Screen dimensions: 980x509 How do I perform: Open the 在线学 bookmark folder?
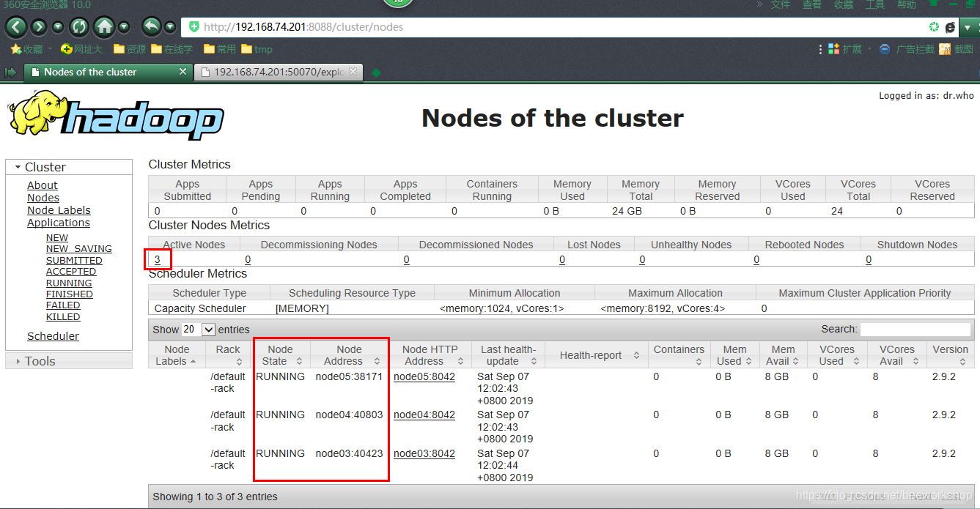click(x=172, y=49)
